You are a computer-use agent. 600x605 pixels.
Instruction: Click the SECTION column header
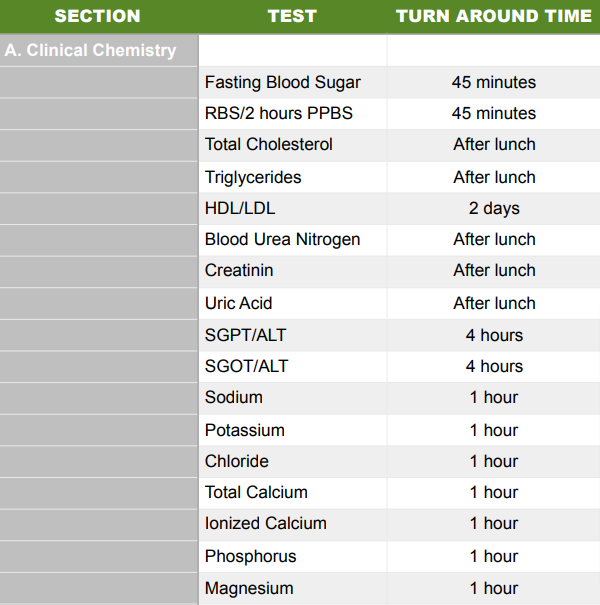pos(97,16)
